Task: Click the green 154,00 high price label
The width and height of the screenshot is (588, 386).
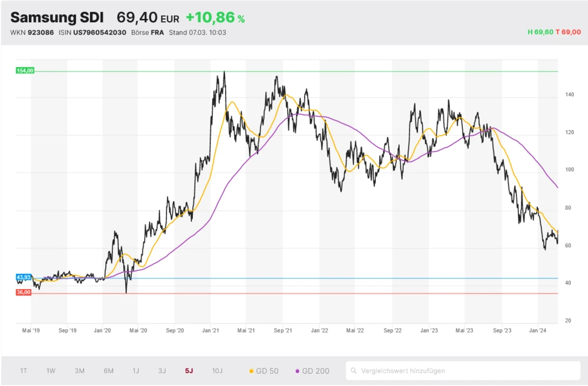Action: pos(25,71)
